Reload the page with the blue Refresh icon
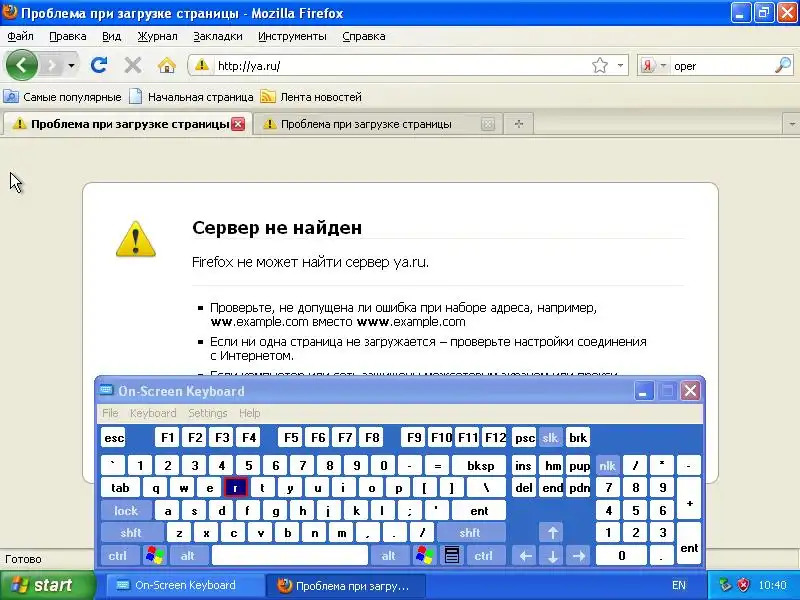This screenshot has height=600, width=800. (x=99, y=65)
